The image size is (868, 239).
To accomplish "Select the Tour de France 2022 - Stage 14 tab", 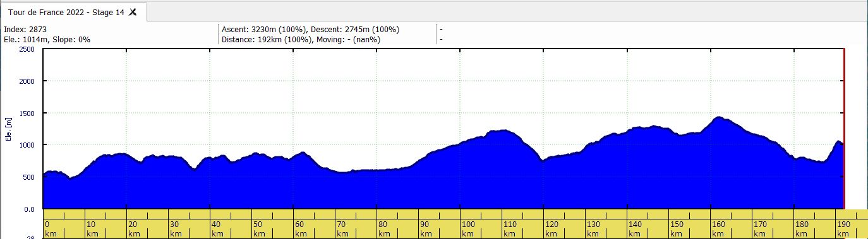I will click(x=66, y=12).
